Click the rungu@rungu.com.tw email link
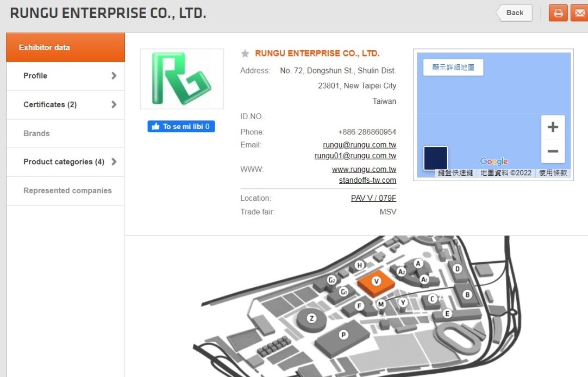 tap(359, 145)
